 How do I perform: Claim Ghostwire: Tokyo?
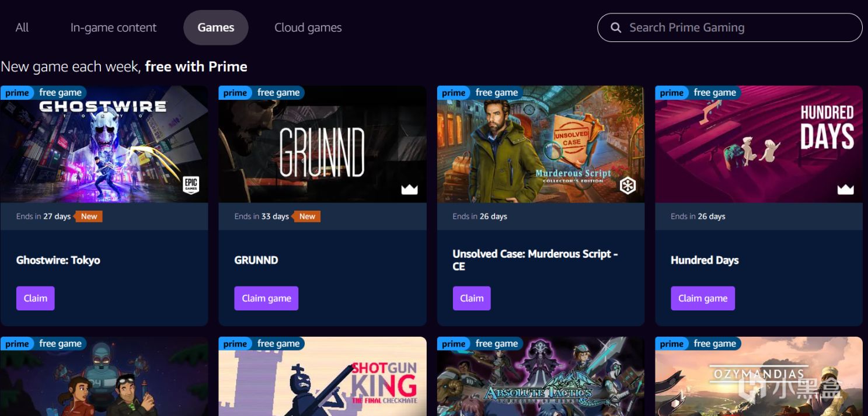coord(36,298)
